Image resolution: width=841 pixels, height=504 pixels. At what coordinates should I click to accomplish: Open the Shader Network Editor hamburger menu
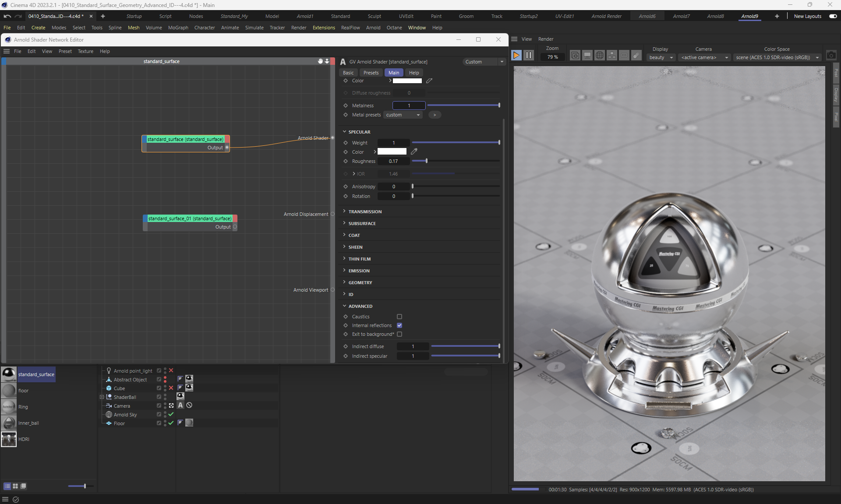coord(7,51)
